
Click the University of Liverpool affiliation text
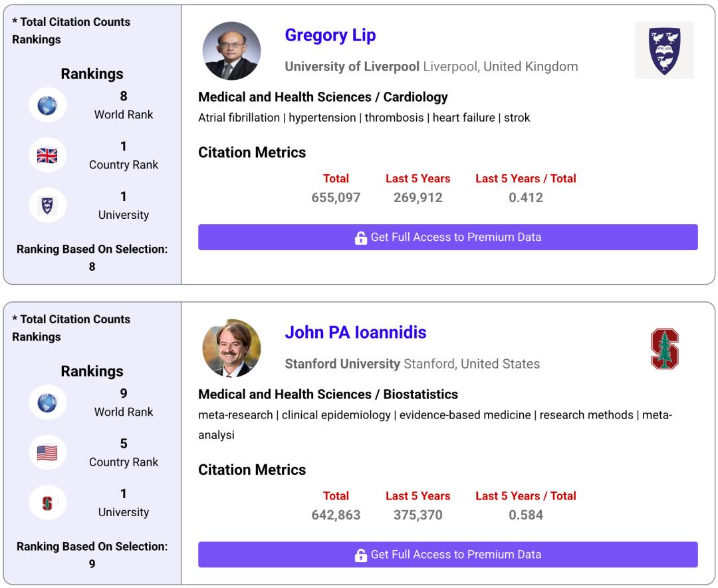pyautogui.click(x=352, y=67)
